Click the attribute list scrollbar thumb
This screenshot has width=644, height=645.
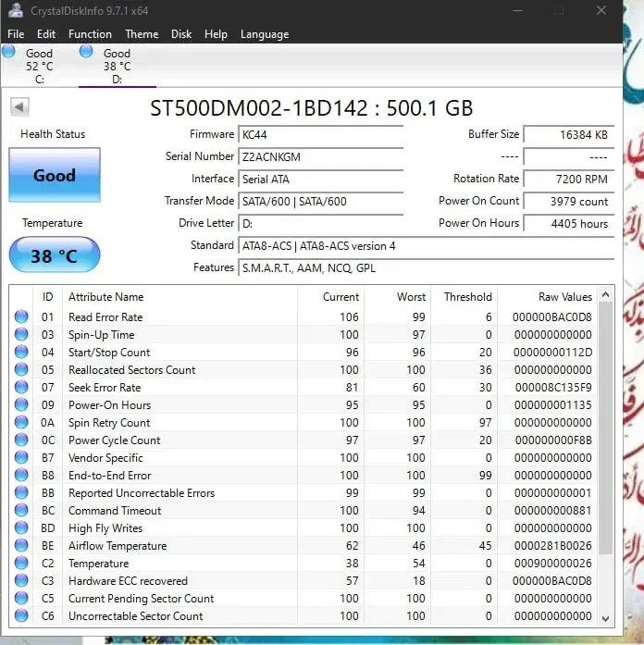click(x=605, y=428)
